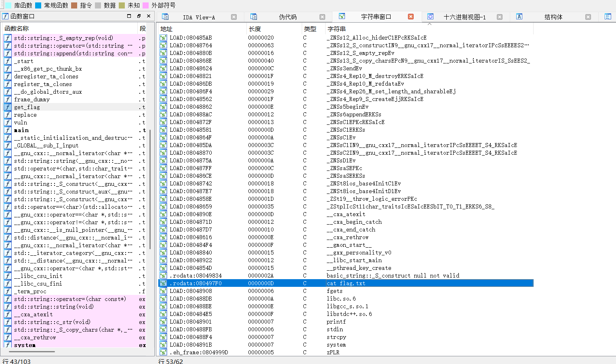Image resolution: width=616 pixels, height=364 pixels.
Task: Click the function list vertical scrollbar
Action: point(150,189)
